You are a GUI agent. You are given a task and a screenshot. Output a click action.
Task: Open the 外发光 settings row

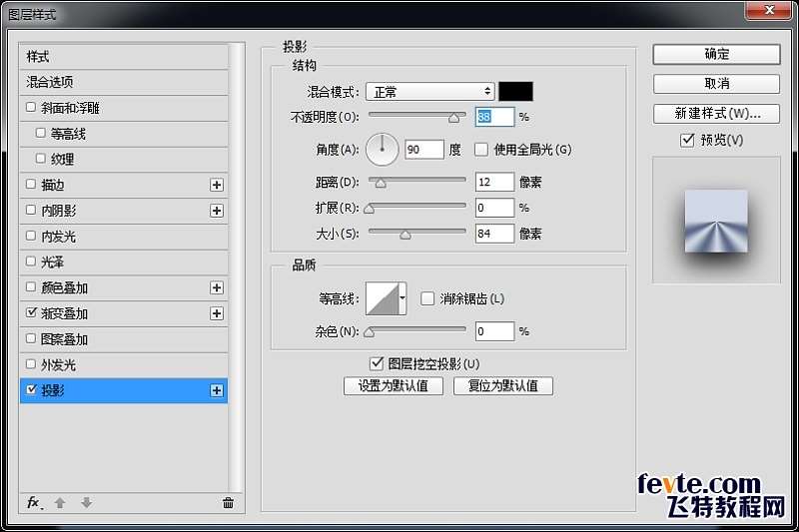coord(124,365)
